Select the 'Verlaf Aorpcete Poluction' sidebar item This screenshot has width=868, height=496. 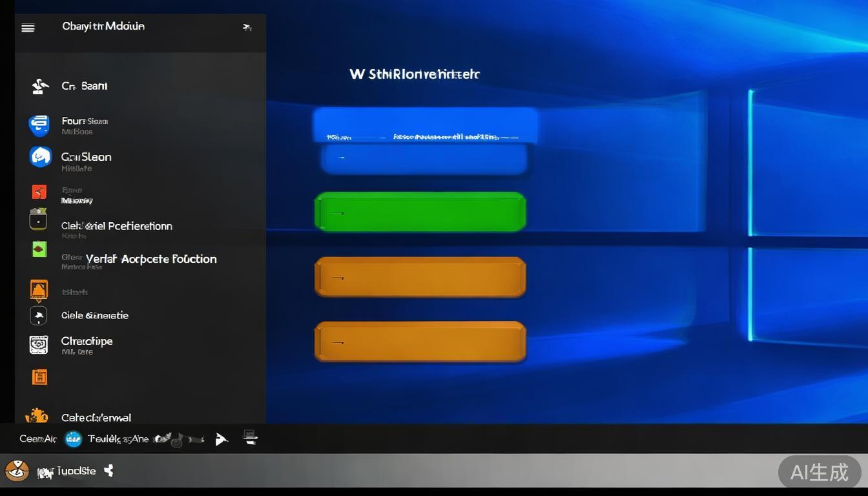(x=151, y=259)
